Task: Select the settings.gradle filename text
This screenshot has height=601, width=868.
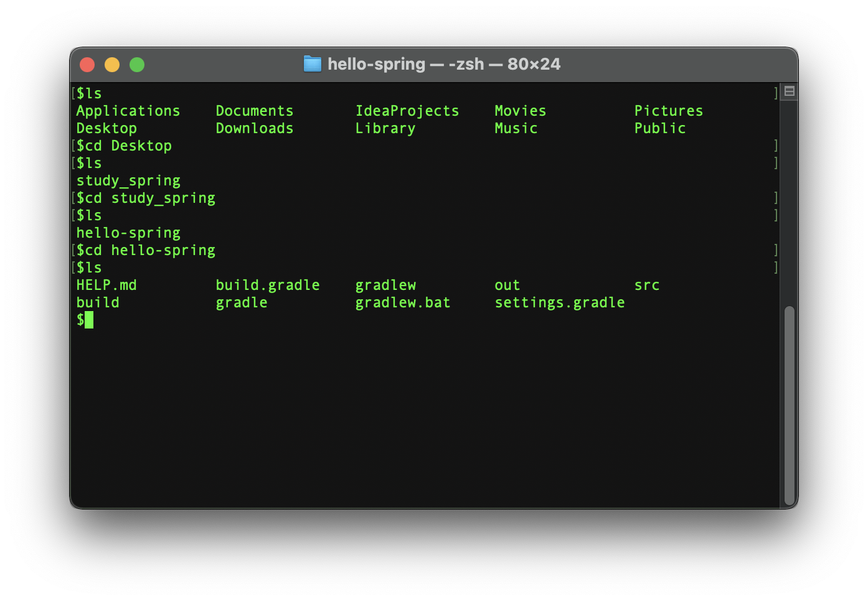Action: point(560,302)
